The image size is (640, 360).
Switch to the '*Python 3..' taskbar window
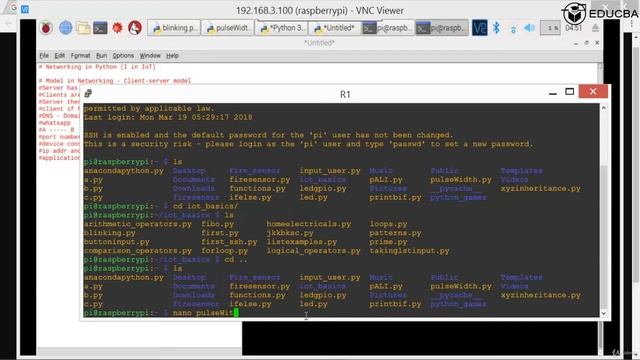pos(282,28)
